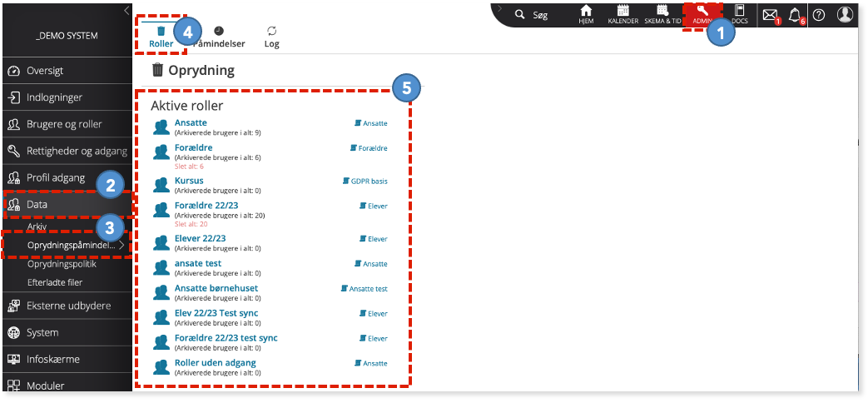Screen dimensions: 868x403
Task: Expand the top bar left chevron
Action: pyautogui.click(x=498, y=7)
